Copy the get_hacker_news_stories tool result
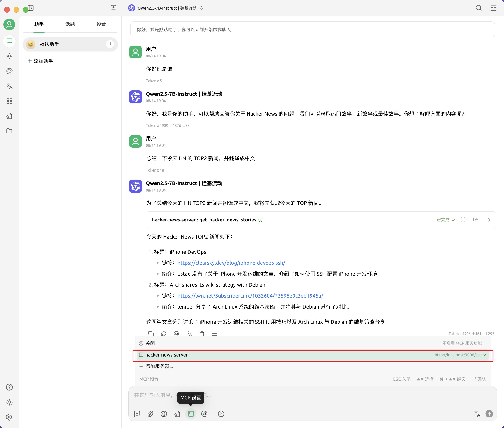Image resolution: width=504 pixels, height=428 pixels. pyautogui.click(x=476, y=220)
